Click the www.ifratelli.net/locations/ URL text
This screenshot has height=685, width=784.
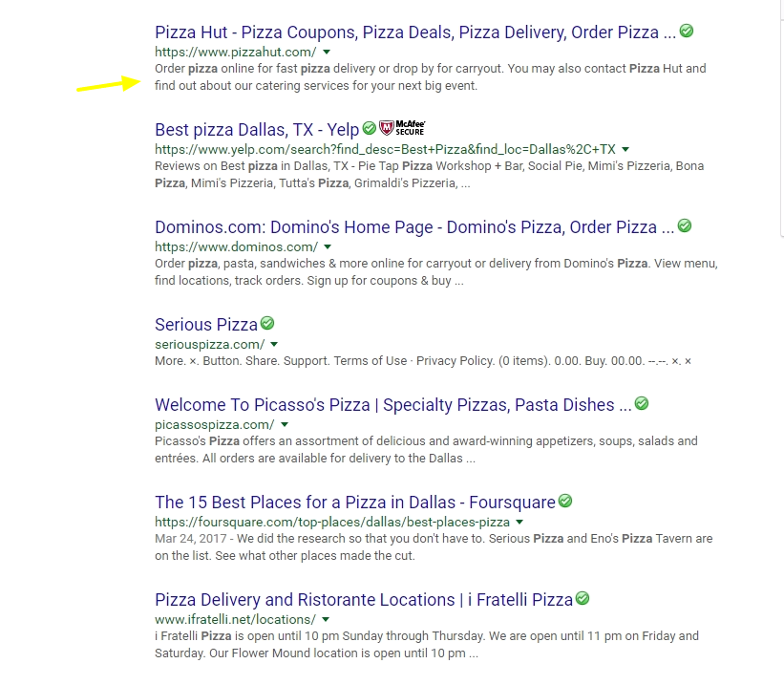[237, 619]
